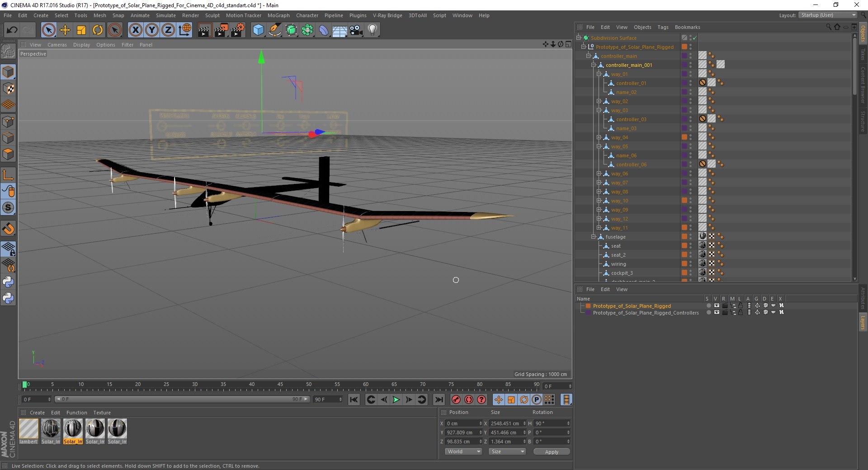
Task: Open Edit Render Settings icon
Action: point(238,30)
